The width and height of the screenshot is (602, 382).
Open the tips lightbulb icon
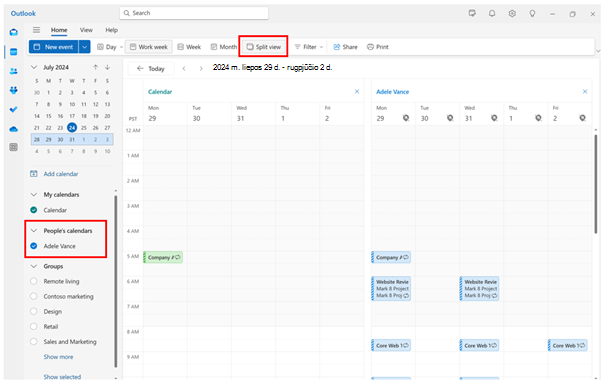(x=532, y=13)
